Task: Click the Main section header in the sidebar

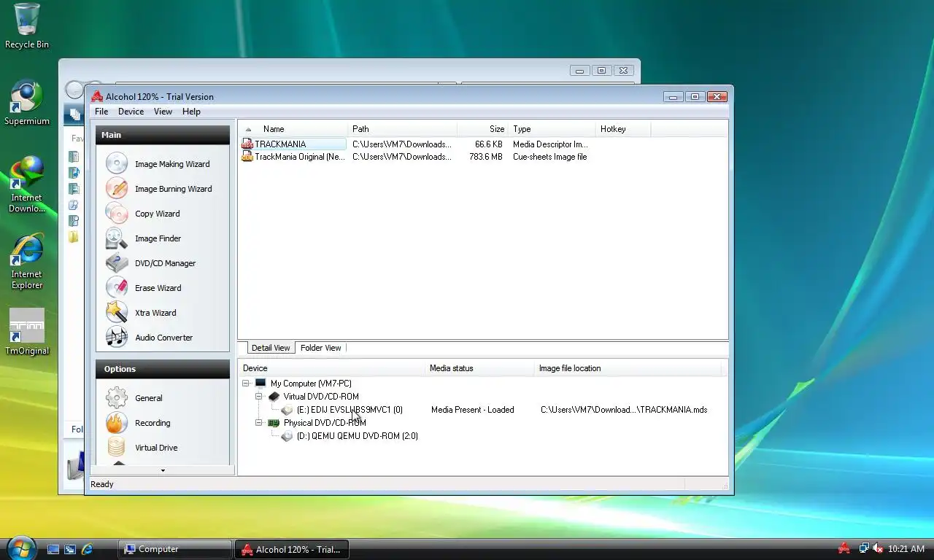Action: [163, 135]
